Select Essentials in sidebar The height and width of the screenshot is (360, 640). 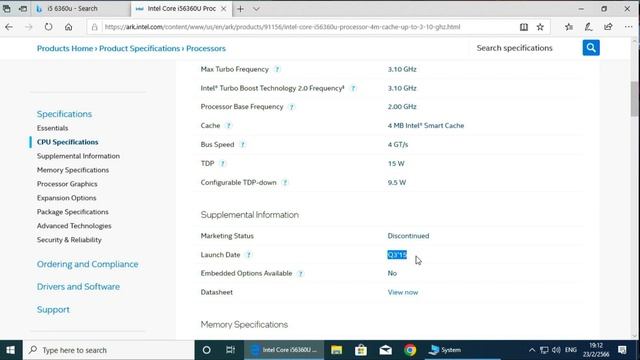[x=52, y=128]
